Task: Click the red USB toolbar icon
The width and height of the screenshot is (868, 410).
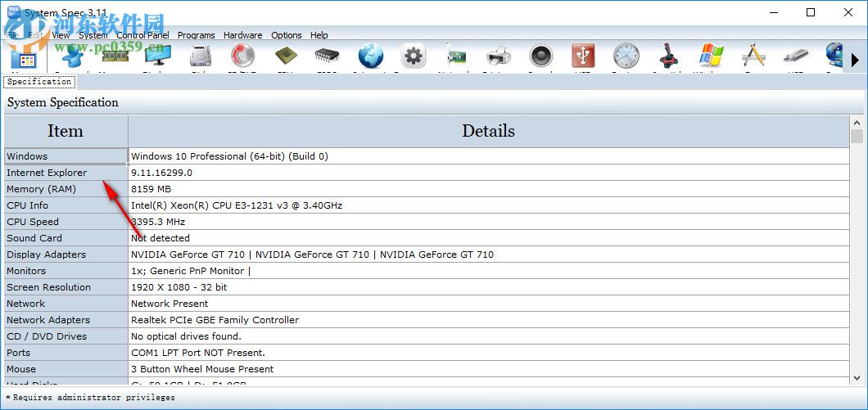Action: tap(583, 56)
